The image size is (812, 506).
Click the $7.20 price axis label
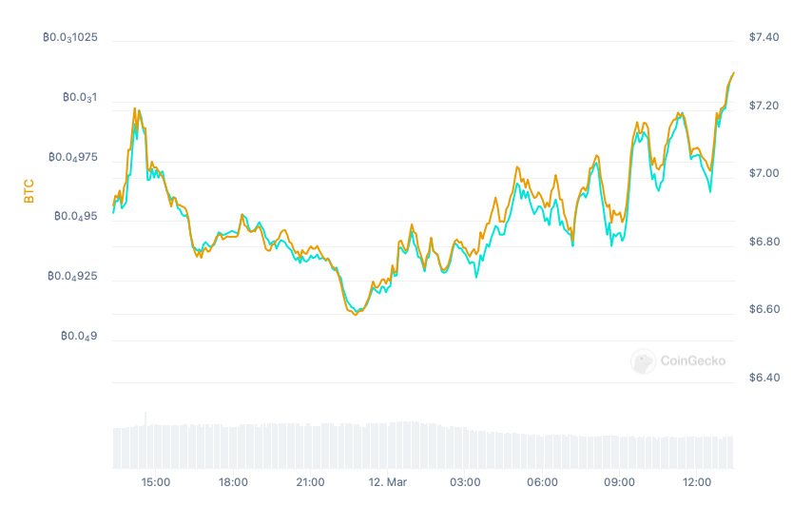pyautogui.click(x=764, y=106)
